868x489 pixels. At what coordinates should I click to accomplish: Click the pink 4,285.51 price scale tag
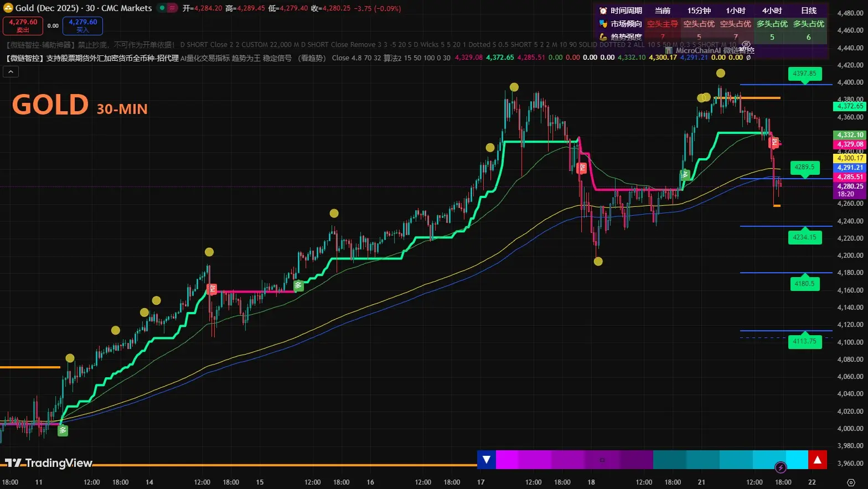tap(850, 177)
